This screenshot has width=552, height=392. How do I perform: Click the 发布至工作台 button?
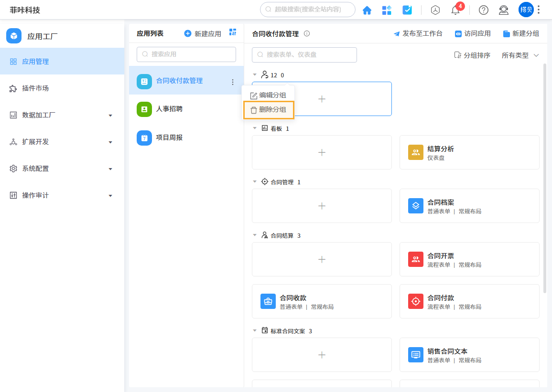(x=418, y=33)
